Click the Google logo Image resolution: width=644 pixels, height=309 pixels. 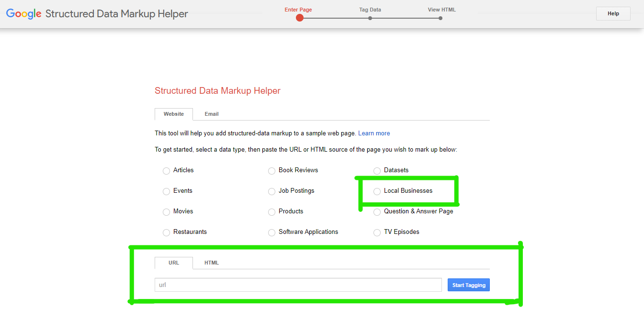(x=24, y=13)
